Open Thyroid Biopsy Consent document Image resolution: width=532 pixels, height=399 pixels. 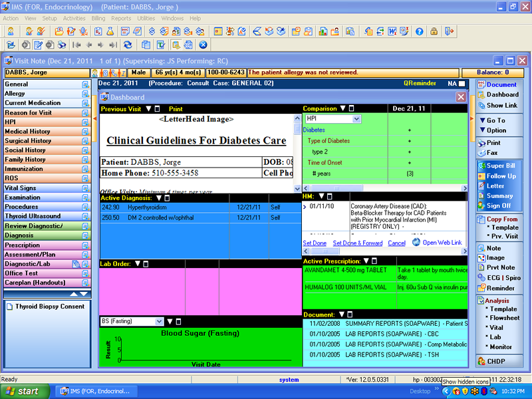pyautogui.click(x=49, y=307)
